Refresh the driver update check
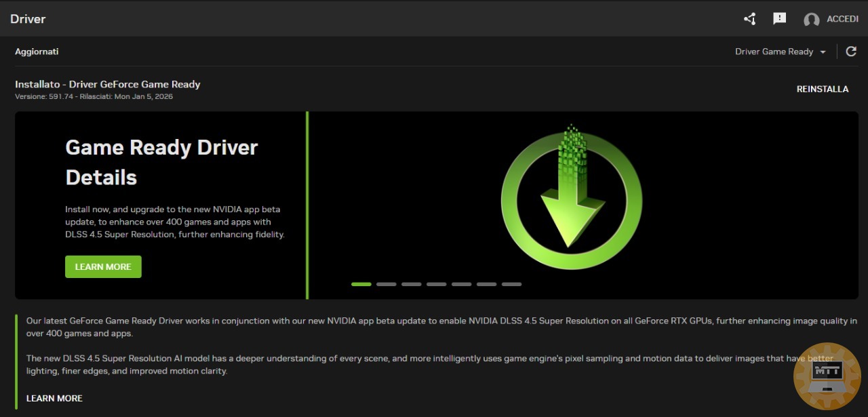The height and width of the screenshot is (417, 868). coord(851,52)
